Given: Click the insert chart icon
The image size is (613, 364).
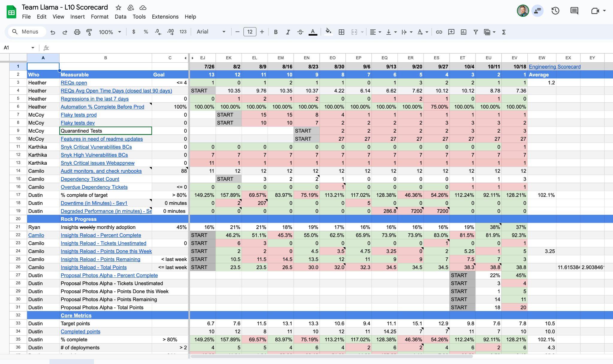Looking at the screenshot, I should pos(463,32).
